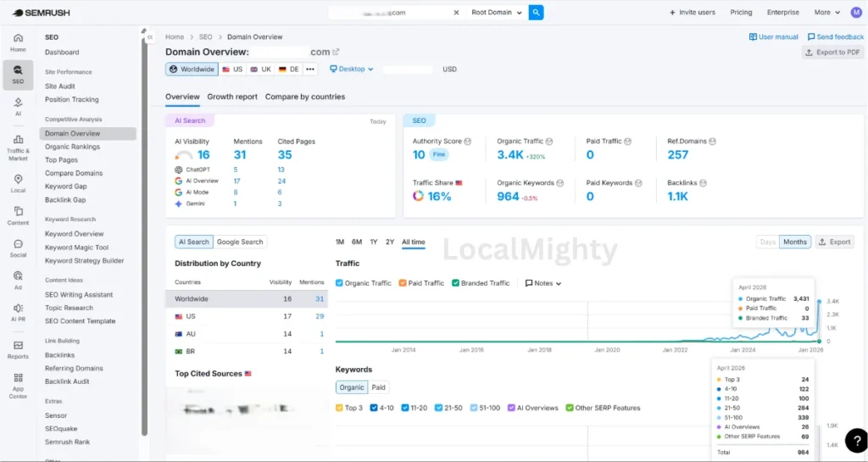
Task: Open the Content sidebar icon
Action: (18, 216)
